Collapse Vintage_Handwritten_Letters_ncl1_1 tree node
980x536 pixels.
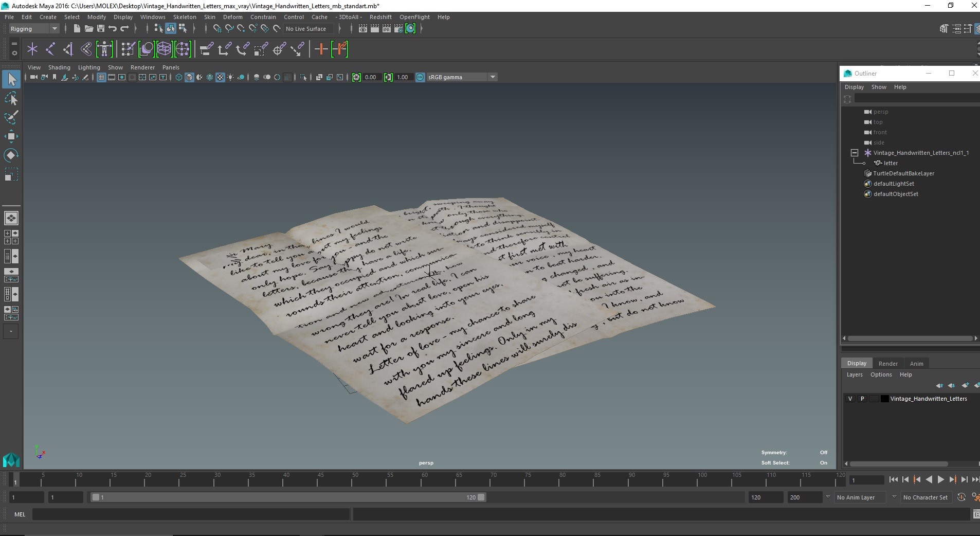855,153
